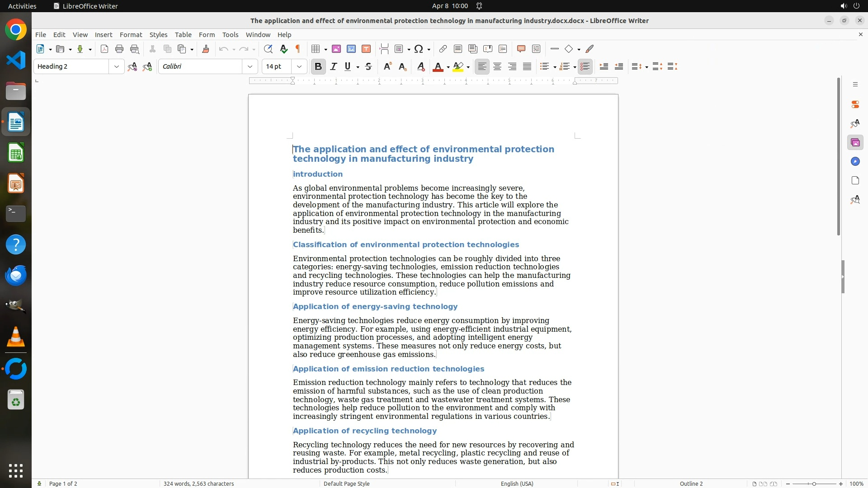Insert Hyperlink using toolbar icon
The height and width of the screenshot is (488, 868).
443,49
